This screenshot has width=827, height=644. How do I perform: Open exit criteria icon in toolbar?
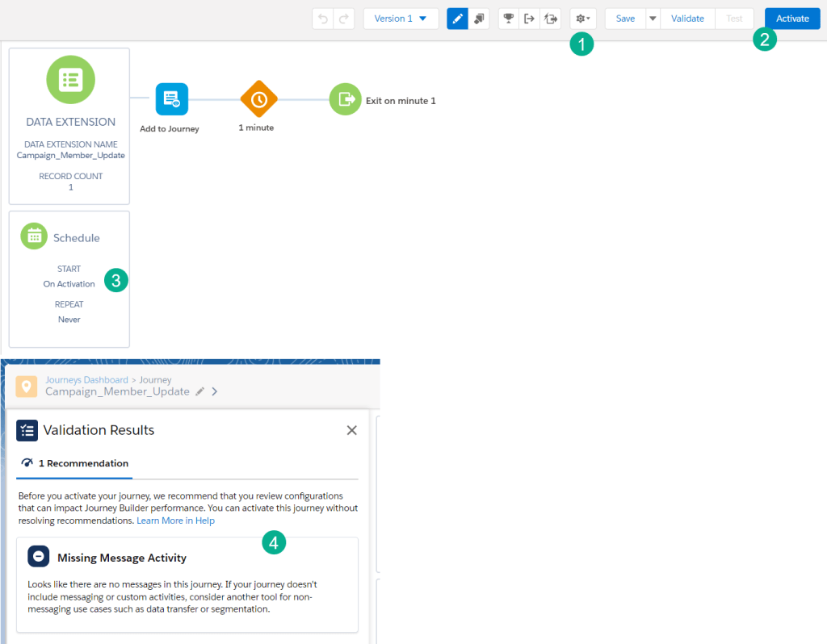(x=530, y=19)
